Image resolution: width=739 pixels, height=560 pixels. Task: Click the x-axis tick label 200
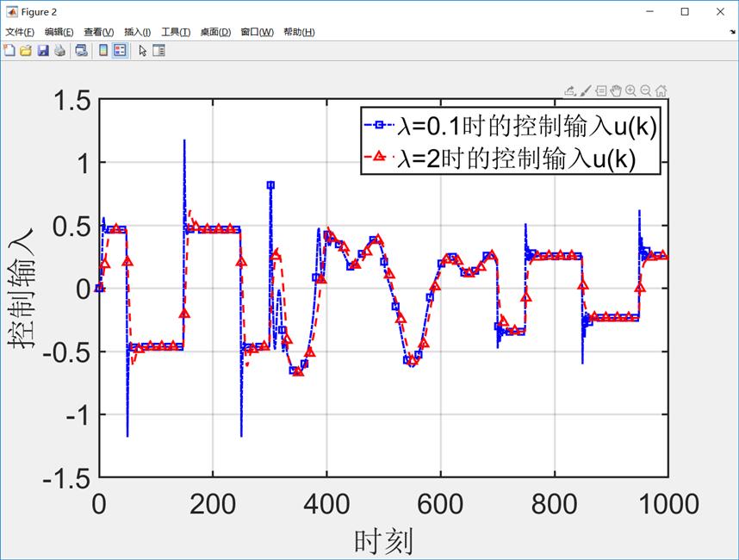coord(213,504)
